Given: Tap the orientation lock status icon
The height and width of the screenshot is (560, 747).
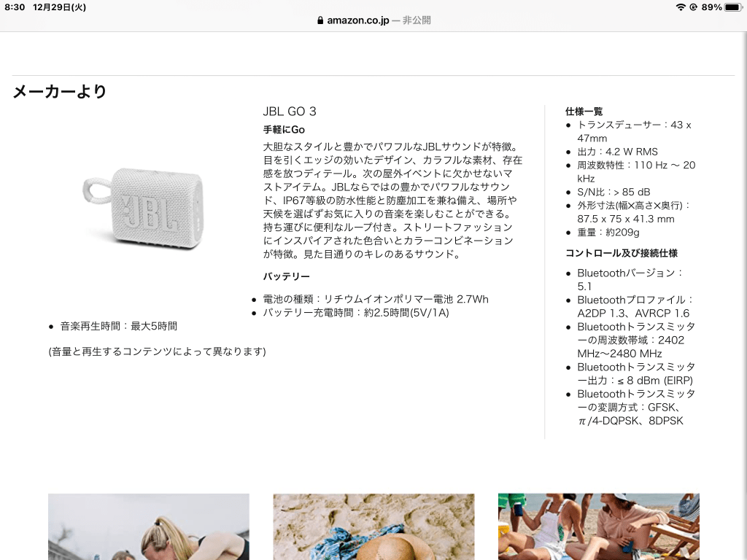Looking at the screenshot, I should [x=693, y=7].
